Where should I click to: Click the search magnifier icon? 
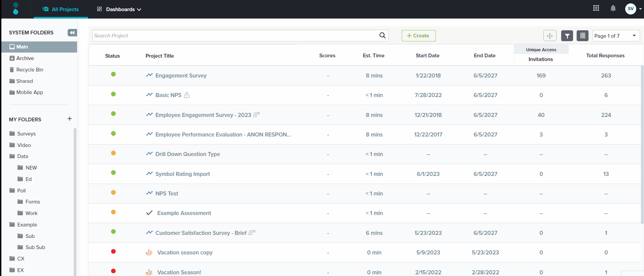[x=382, y=35]
